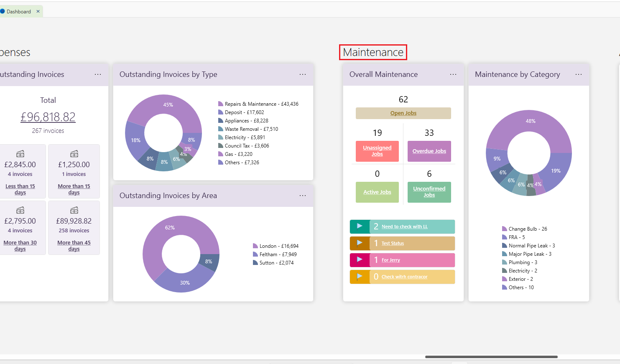Select the Deposit legend swatch

tap(220, 112)
